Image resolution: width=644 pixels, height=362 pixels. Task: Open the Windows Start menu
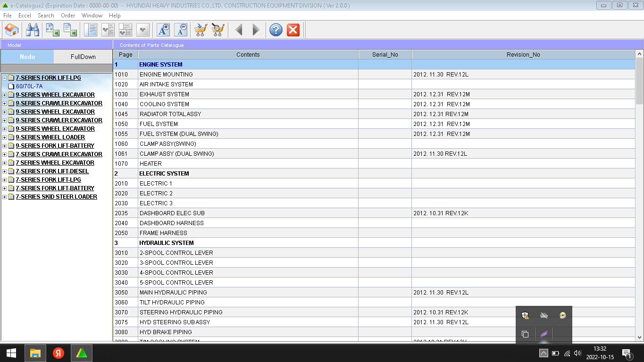coord(11,353)
